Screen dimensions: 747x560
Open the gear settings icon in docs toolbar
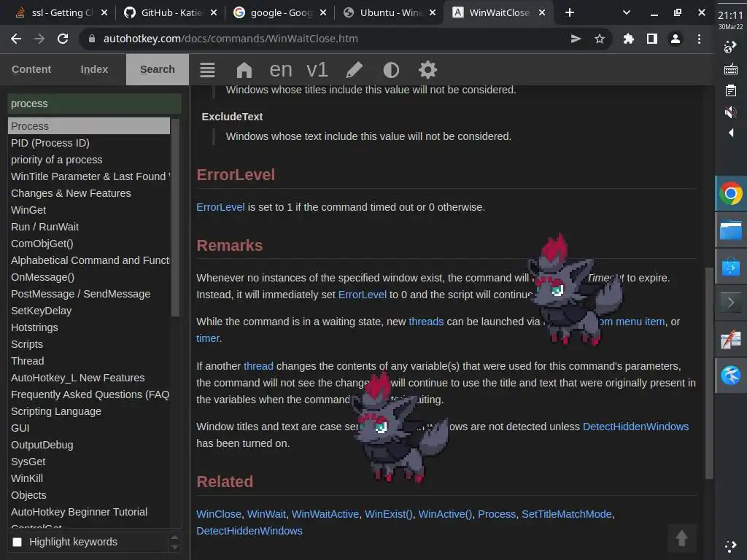(x=427, y=70)
